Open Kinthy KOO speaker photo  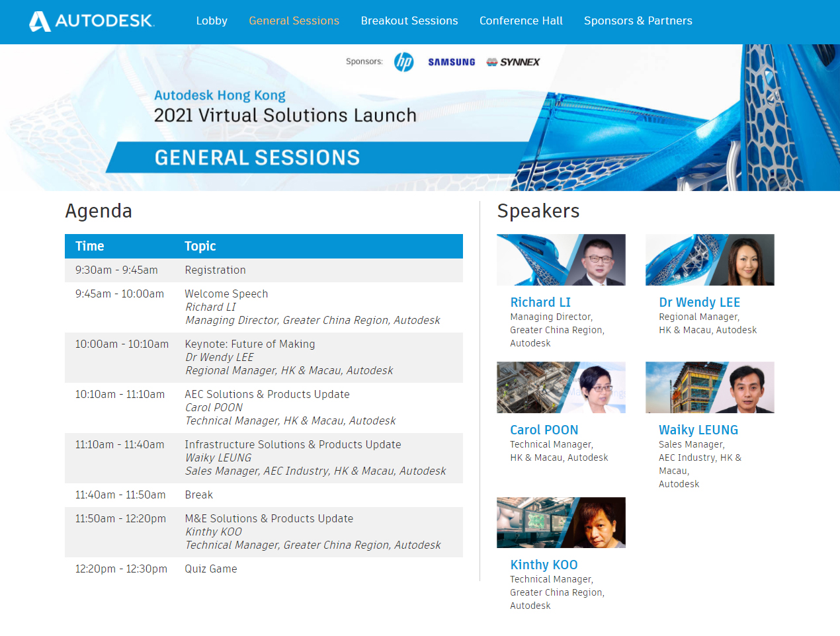click(561, 522)
